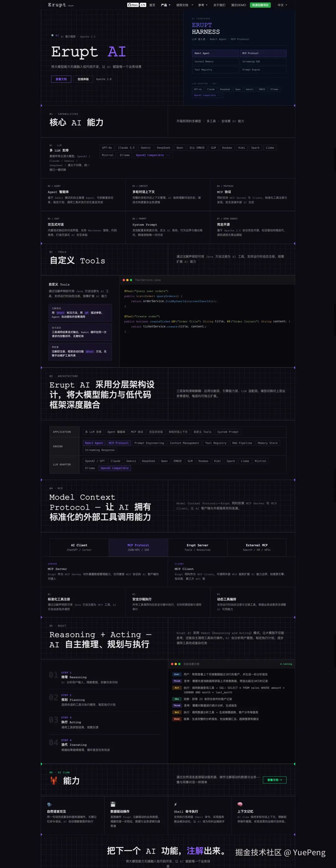Screen dimensions: 336x868
Task: Click the floppy disk icon for 数据驱动操作
Action: [x=113, y=804]
